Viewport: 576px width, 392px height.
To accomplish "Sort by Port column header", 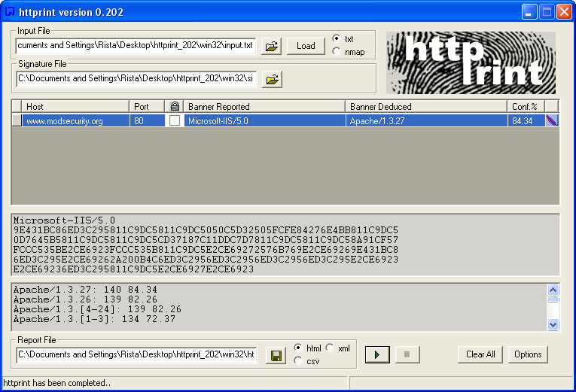I will tap(147, 106).
